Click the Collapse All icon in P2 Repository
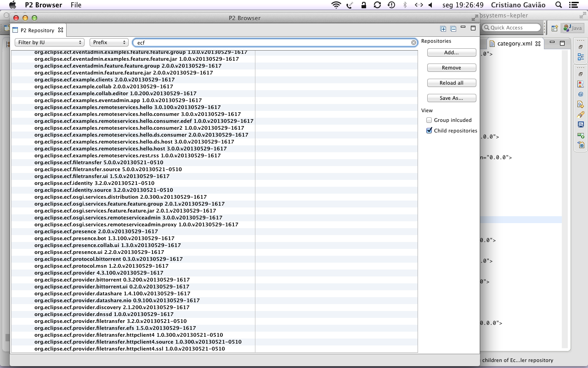 pos(453,29)
